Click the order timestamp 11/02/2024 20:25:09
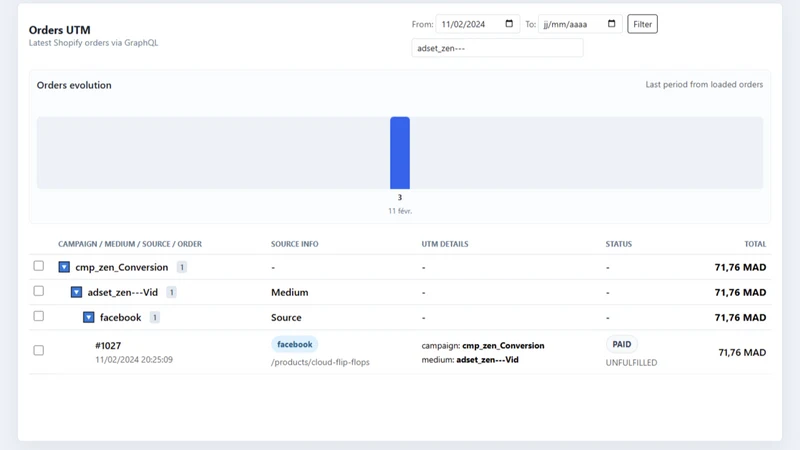Viewport: 800px width, 450px height. tap(134, 360)
